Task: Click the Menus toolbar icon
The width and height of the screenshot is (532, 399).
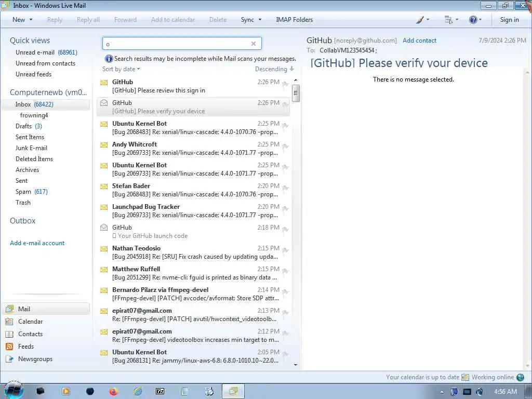Action: [448, 20]
